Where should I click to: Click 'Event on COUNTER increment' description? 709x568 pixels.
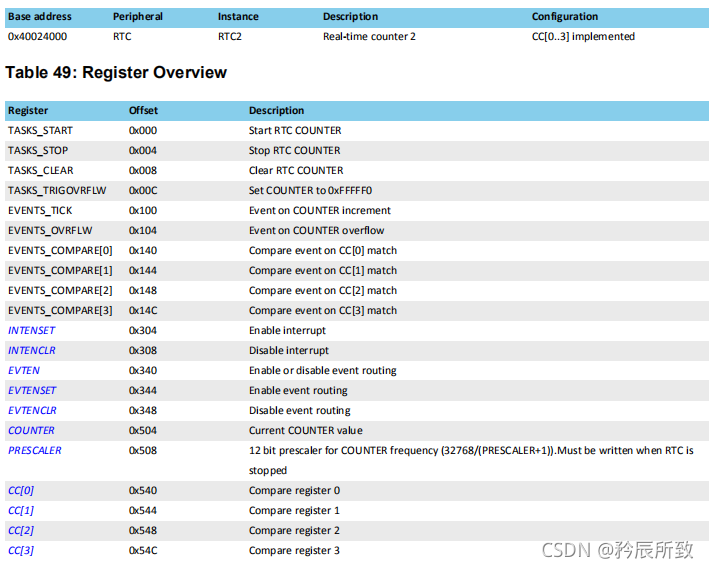[320, 211]
